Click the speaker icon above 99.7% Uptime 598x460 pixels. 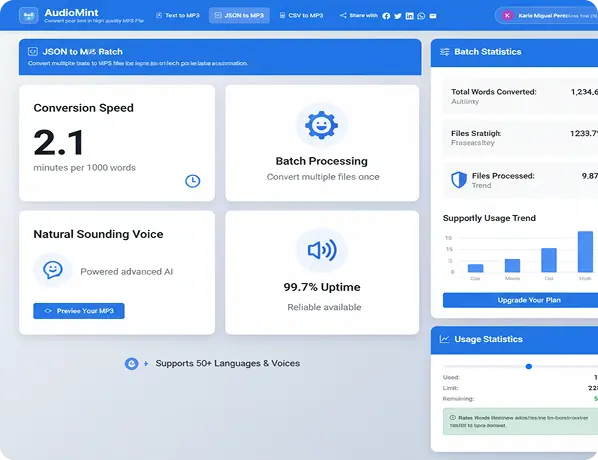[x=322, y=250]
